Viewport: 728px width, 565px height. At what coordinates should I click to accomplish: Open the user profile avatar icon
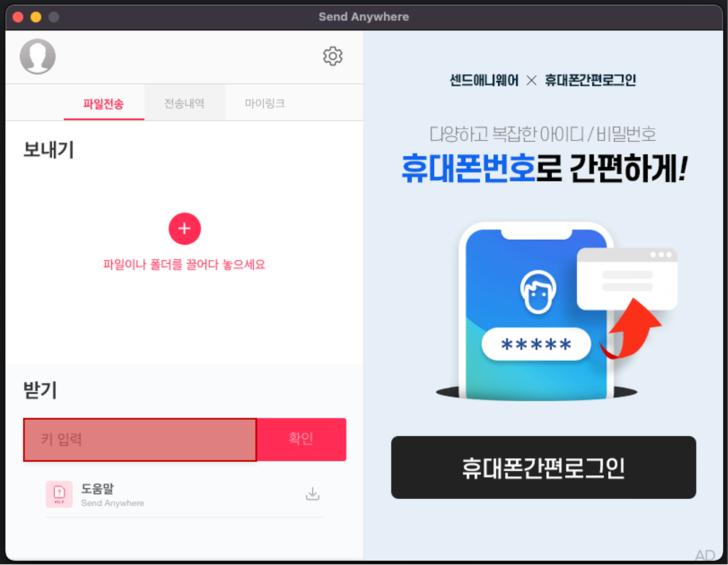(x=38, y=56)
